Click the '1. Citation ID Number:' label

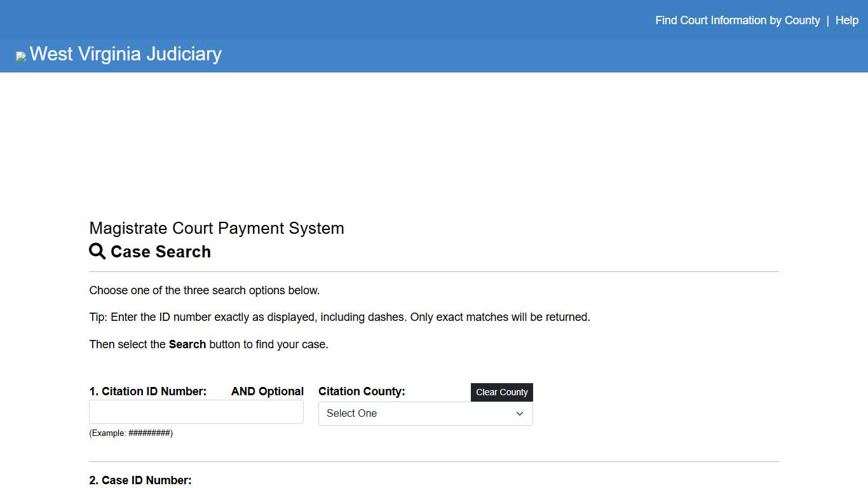pyautogui.click(x=147, y=391)
